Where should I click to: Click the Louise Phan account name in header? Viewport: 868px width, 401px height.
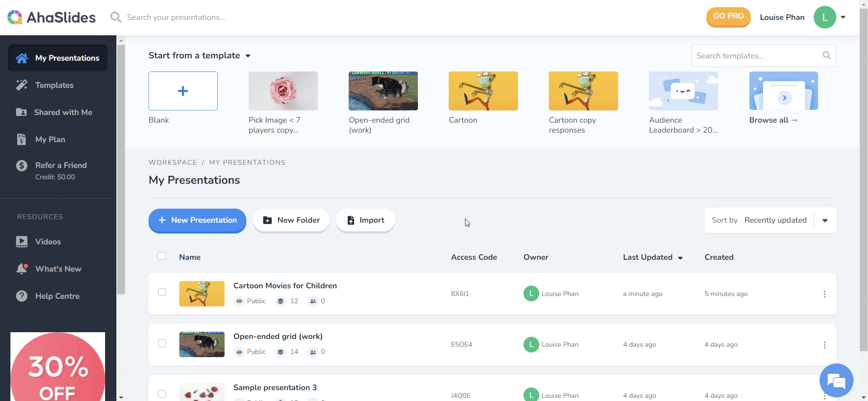(x=782, y=17)
